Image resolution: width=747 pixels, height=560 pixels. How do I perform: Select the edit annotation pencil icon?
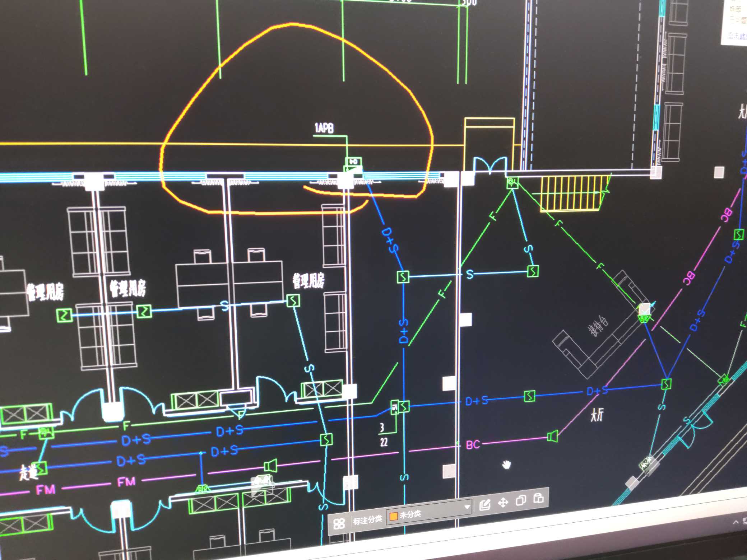point(485,505)
